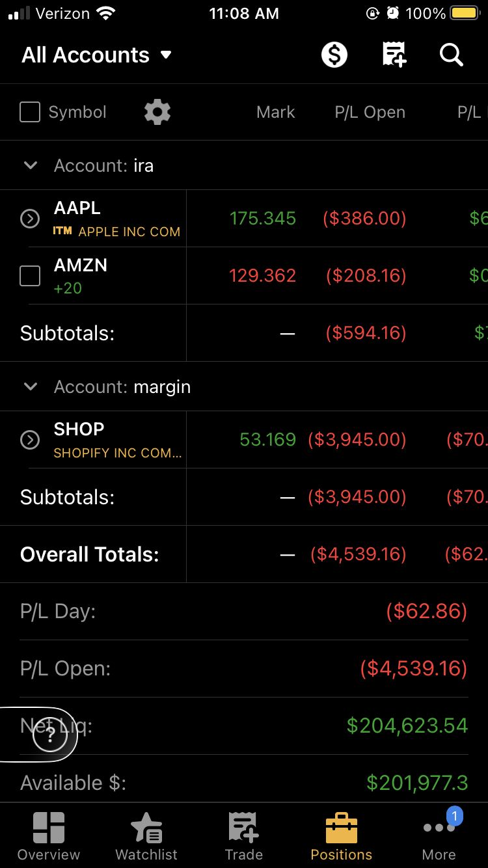Open the More tab with notification badge
The width and height of the screenshot is (488, 868).
(x=439, y=836)
